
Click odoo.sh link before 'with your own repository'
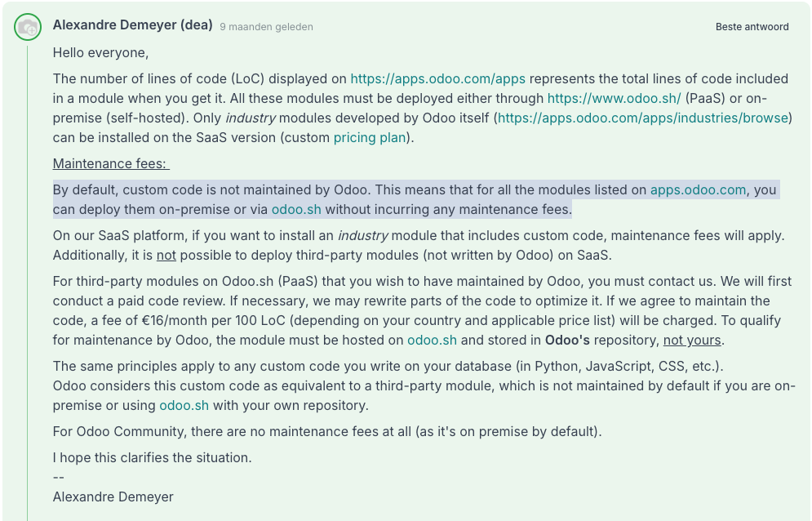click(x=184, y=406)
